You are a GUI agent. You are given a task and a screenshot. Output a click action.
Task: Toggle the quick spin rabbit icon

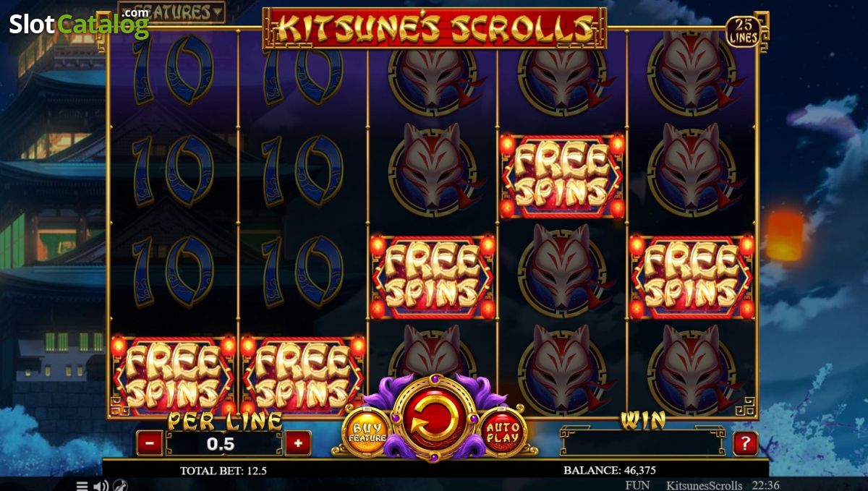pyautogui.click(x=121, y=485)
